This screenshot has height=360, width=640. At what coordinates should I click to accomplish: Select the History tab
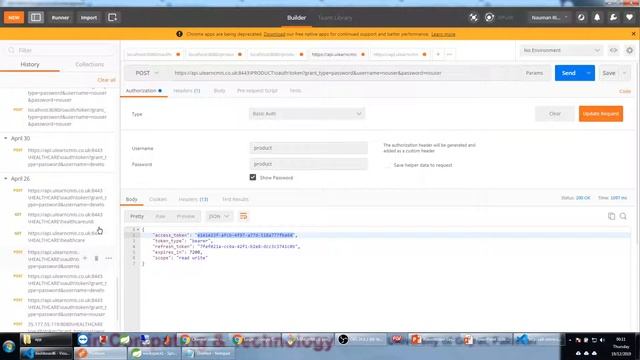coord(30,64)
